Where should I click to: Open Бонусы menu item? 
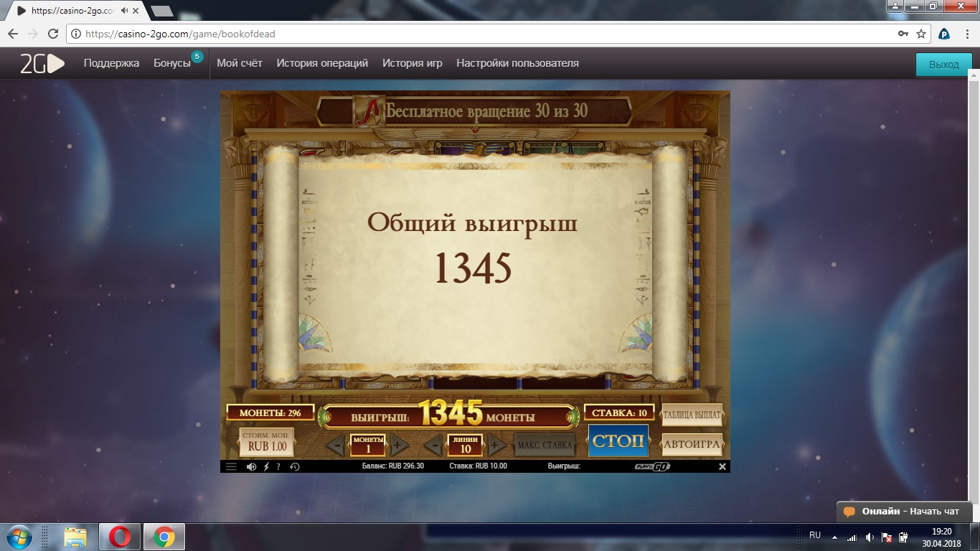tap(172, 63)
